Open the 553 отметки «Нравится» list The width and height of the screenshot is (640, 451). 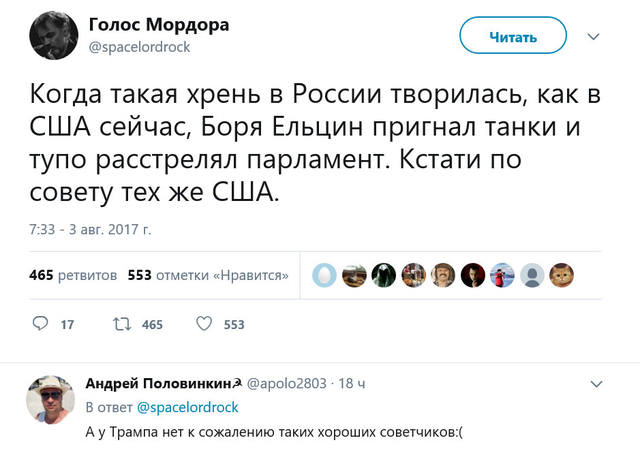click(209, 274)
